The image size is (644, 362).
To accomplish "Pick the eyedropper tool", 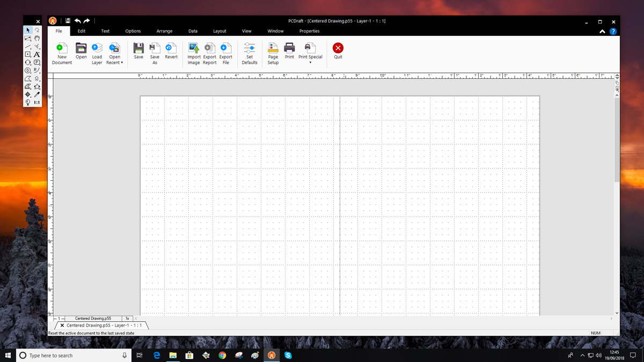I will click(x=36, y=94).
